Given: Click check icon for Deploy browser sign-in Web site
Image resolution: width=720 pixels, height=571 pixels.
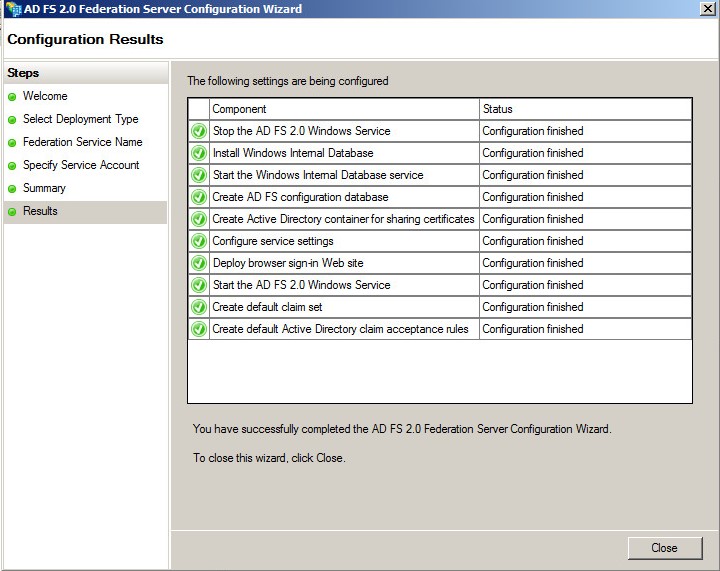Looking at the screenshot, I should 199,263.
